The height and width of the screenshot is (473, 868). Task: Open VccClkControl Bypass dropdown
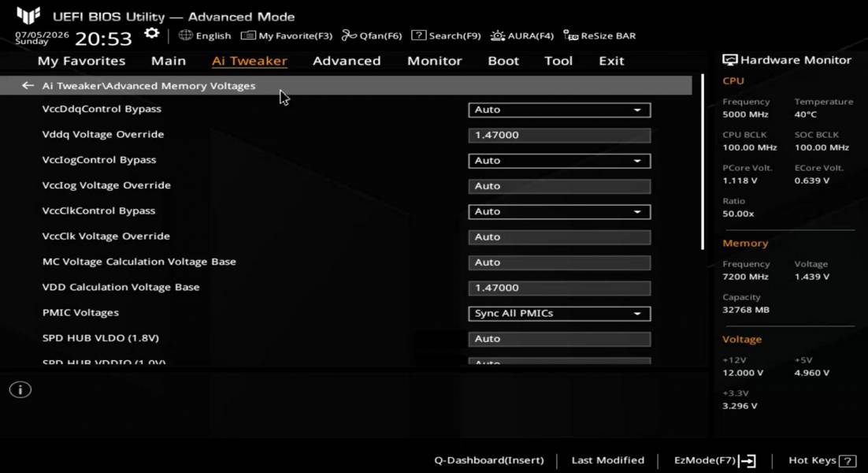[559, 211]
